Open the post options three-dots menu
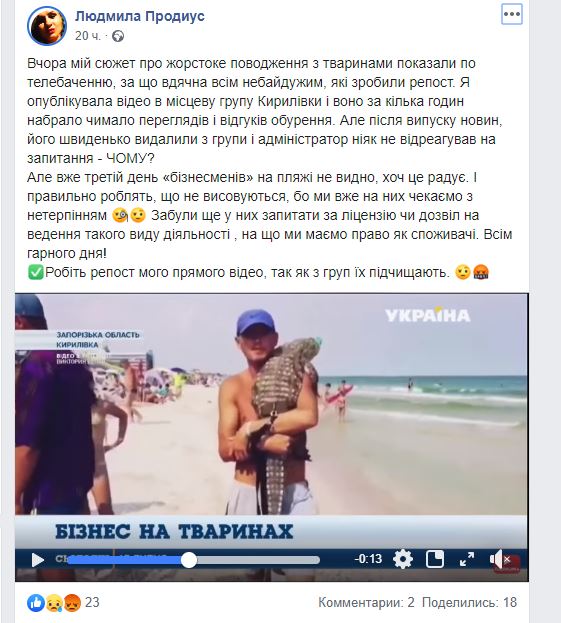Image resolution: width=561 pixels, height=623 pixels. pyautogui.click(x=512, y=15)
